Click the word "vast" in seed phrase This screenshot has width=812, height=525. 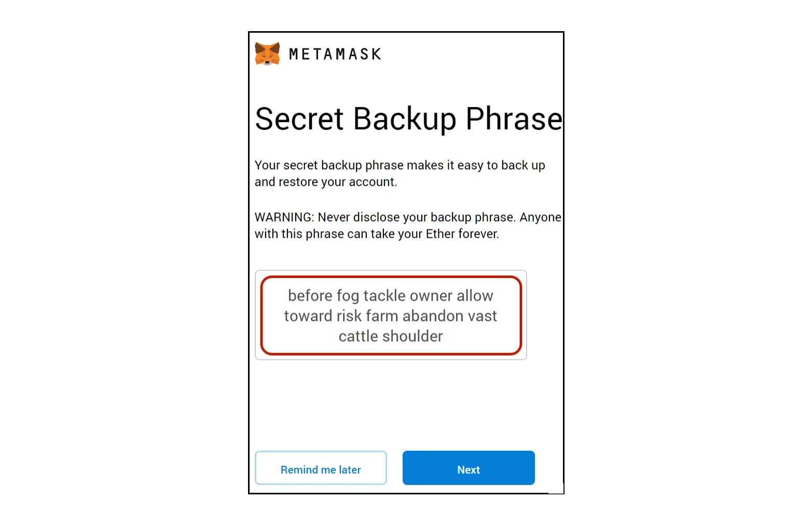pyautogui.click(x=482, y=316)
